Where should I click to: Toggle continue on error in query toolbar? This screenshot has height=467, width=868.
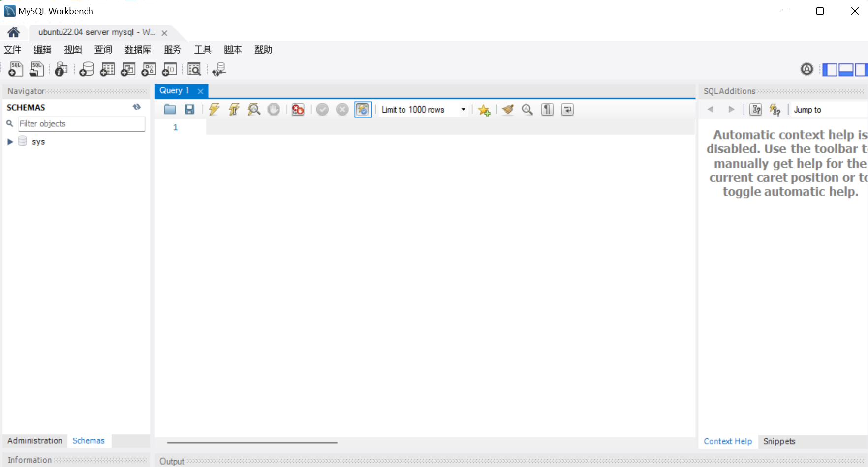click(298, 109)
